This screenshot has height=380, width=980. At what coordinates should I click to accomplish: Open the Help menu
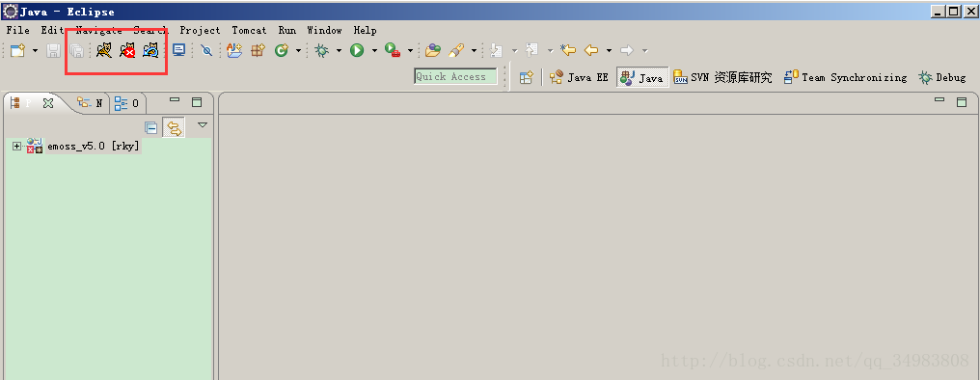point(365,30)
